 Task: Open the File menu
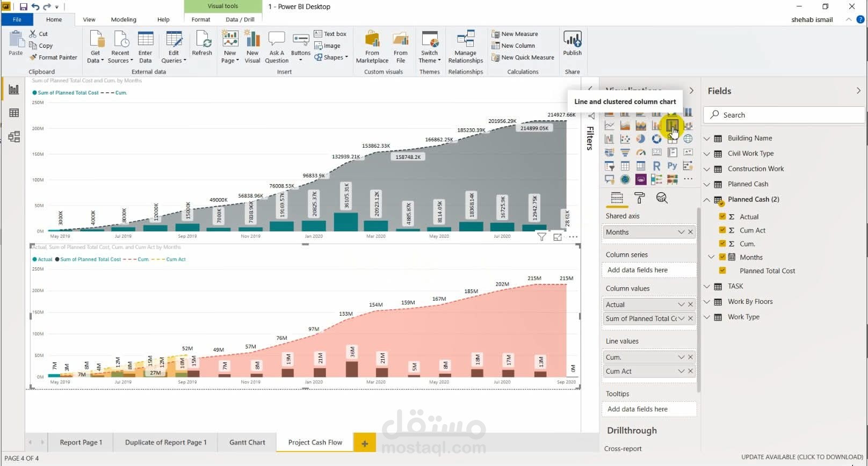tap(17, 19)
